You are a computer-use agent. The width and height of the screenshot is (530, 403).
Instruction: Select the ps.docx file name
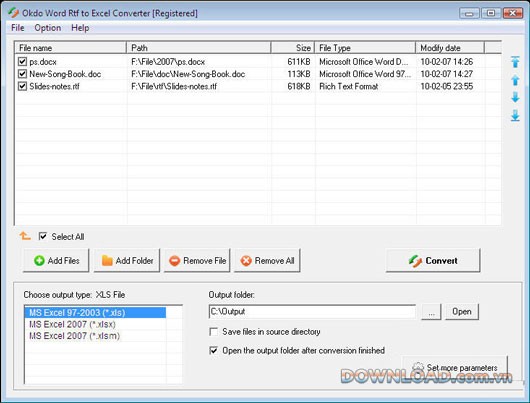(43, 62)
